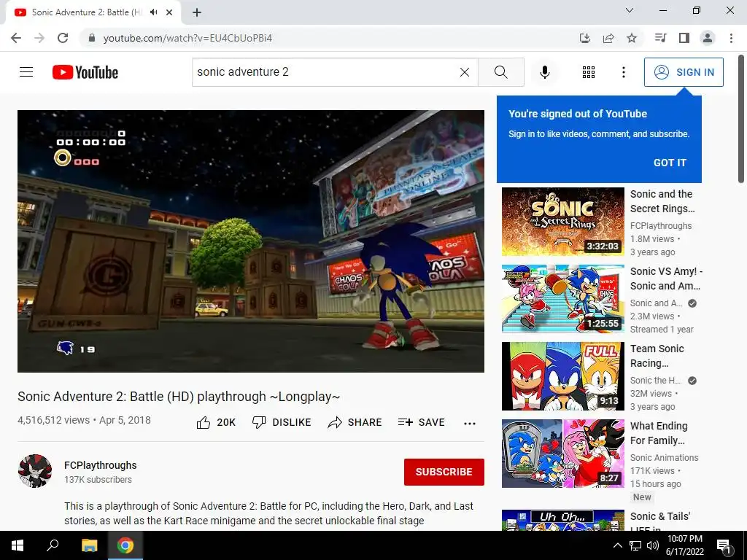This screenshot has height=560, width=747.
Task: Open FCPlaythroughs channel avatar
Action: 35,471
